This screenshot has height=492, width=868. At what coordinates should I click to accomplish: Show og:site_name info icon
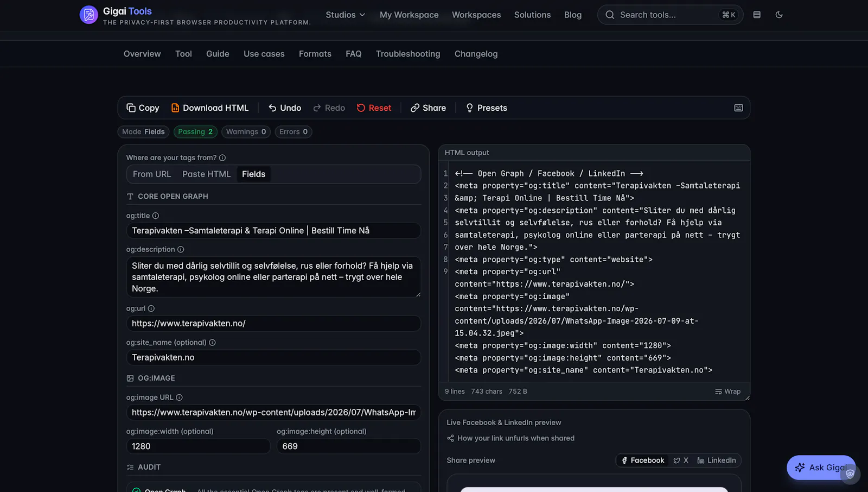coord(212,343)
